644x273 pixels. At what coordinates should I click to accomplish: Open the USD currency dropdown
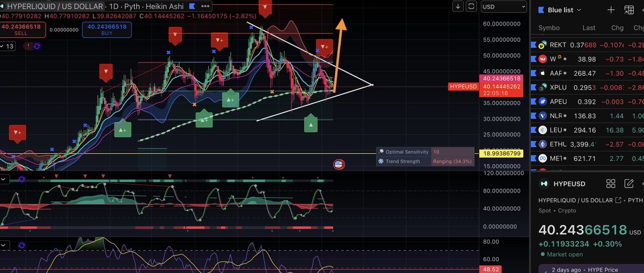click(x=503, y=6)
